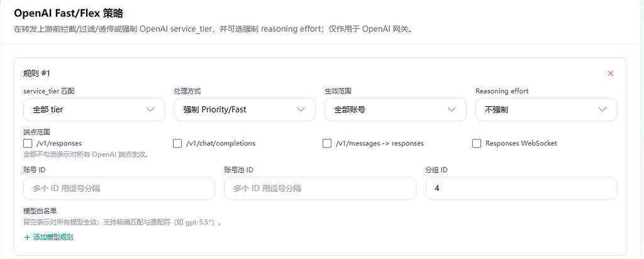Delete rule #1 with the red X
The image size is (644, 259).
[610, 74]
